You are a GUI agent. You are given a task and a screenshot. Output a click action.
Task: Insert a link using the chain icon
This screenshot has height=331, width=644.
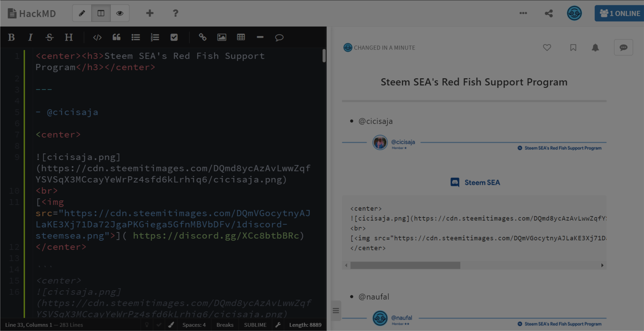[x=202, y=37]
